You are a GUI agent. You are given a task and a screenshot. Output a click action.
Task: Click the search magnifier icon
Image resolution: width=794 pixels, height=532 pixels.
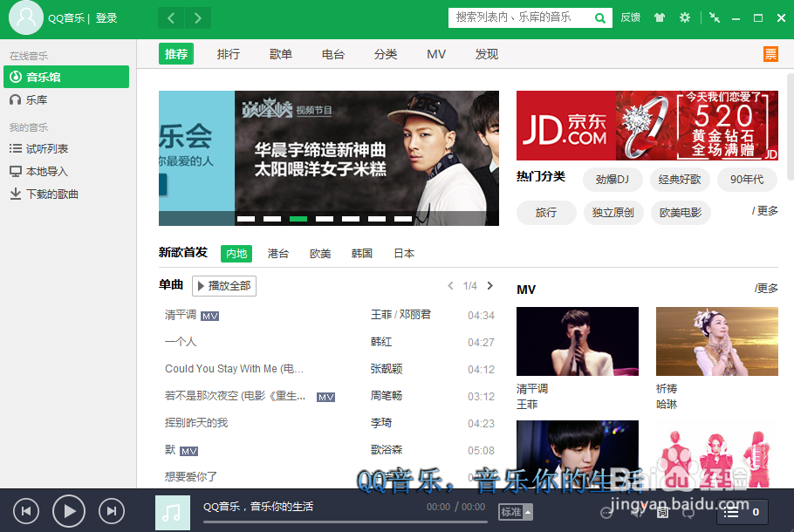click(x=600, y=18)
